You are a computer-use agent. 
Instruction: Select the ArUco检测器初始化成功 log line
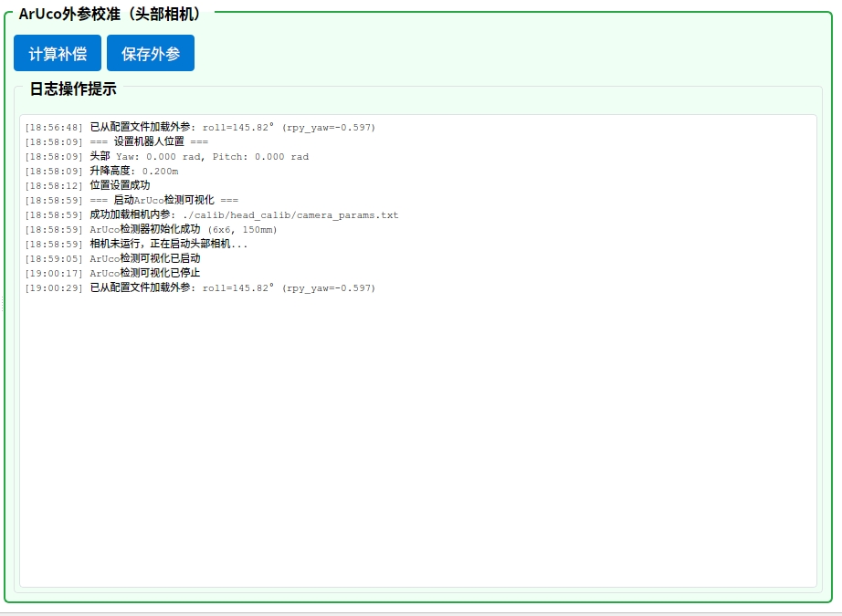click(x=183, y=230)
